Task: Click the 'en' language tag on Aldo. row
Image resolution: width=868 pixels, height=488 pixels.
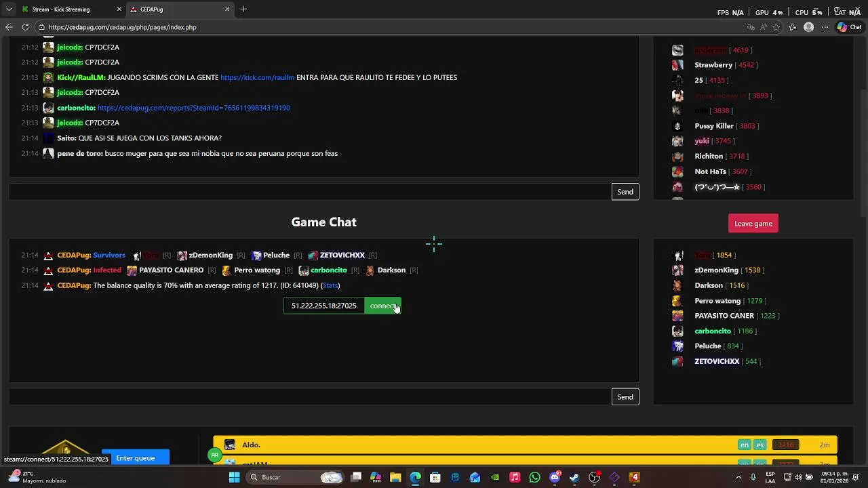Action: pyautogui.click(x=745, y=445)
